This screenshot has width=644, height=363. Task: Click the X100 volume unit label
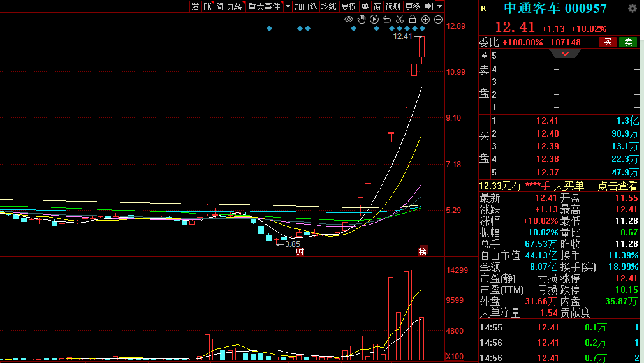coord(454,356)
